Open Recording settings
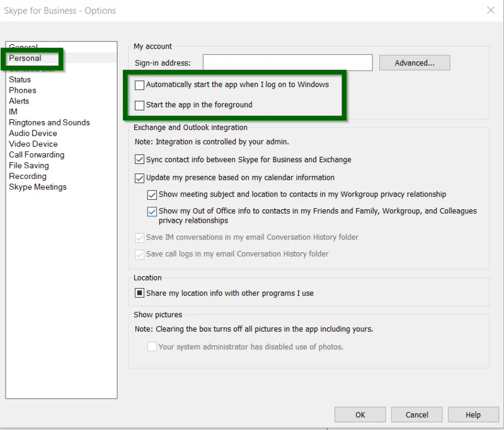The width and height of the screenshot is (504, 430). point(28,177)
